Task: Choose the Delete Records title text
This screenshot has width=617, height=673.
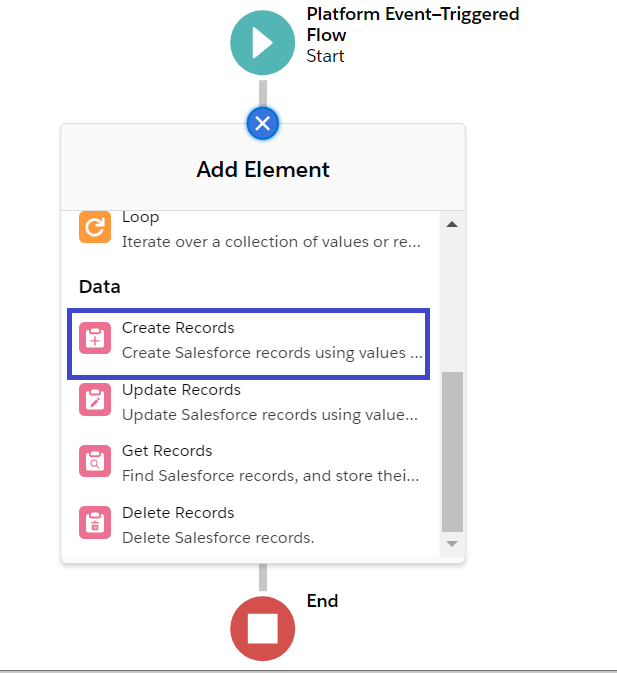Action: [178, 513]
